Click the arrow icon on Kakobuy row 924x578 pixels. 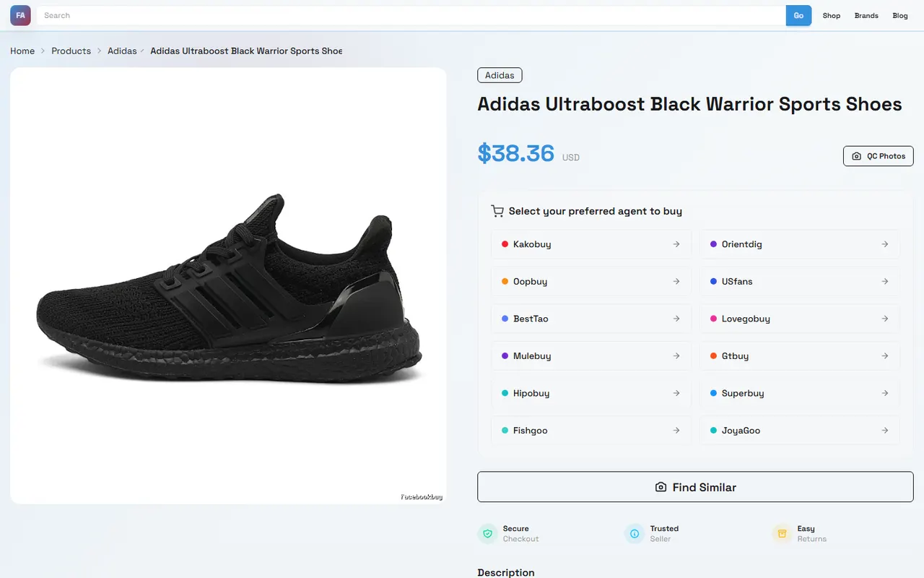coord(676,244)
